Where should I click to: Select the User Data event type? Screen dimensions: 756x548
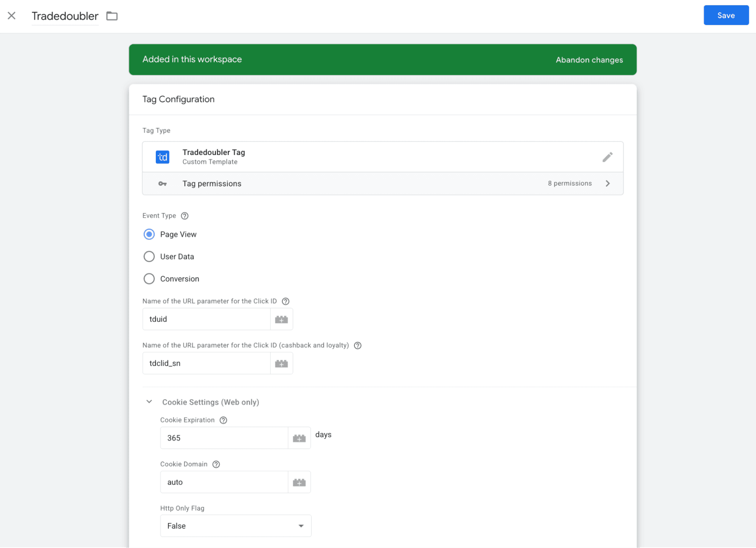point(149,257)
